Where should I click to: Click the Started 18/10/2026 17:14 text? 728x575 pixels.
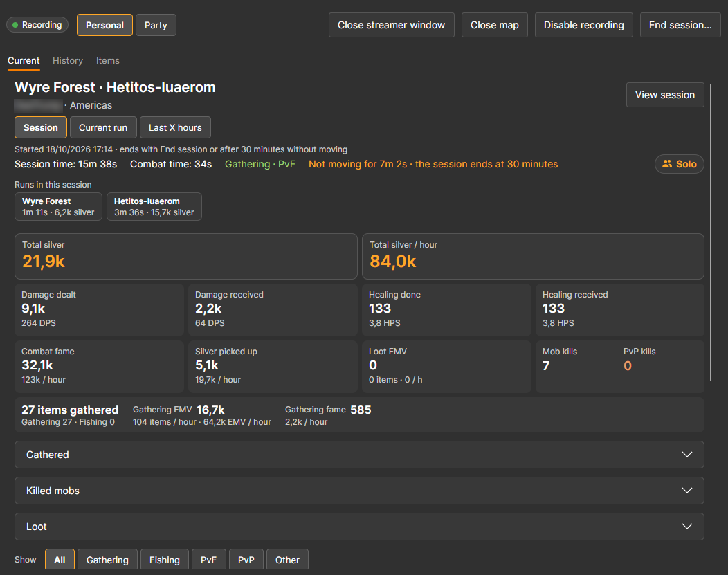click(x=64, y=149)
